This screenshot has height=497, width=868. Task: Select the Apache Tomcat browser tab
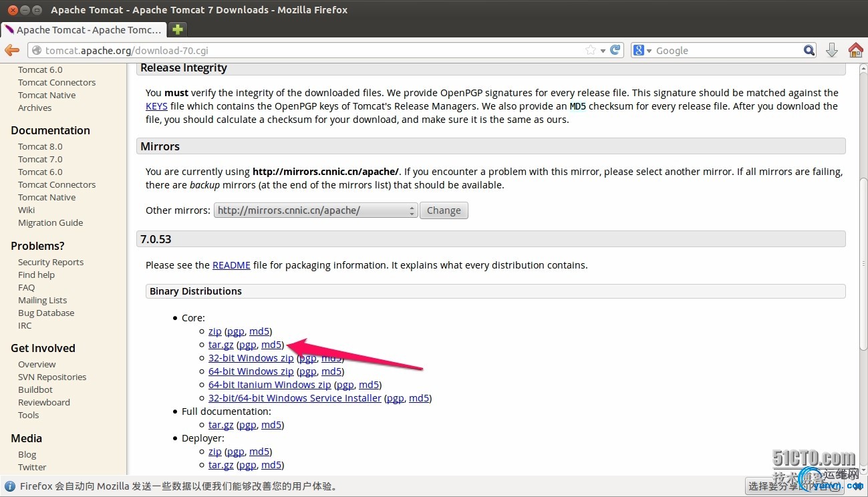coord(84,30)
